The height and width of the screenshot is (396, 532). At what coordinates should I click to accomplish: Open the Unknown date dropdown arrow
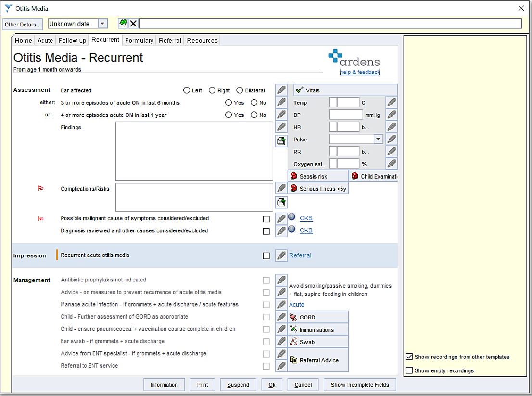click(x=102, y=24)
